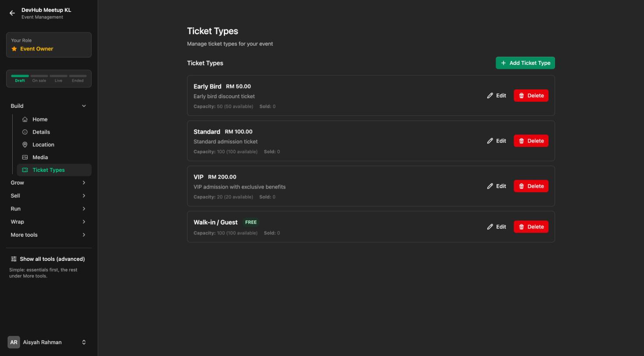This screenshot has width=644, height=356.
Task: Edit the VIP ticket type
Action: (x=496, y=186)
